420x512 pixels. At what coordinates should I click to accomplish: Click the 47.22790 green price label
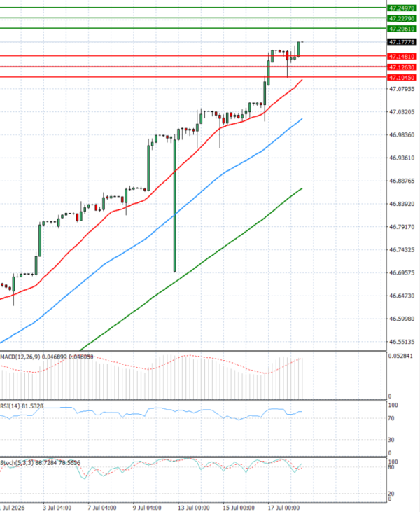(402, 19)
